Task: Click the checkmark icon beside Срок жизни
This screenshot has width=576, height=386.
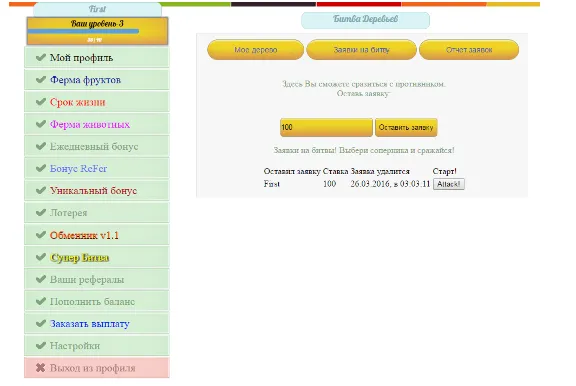Action: (41, 102)
